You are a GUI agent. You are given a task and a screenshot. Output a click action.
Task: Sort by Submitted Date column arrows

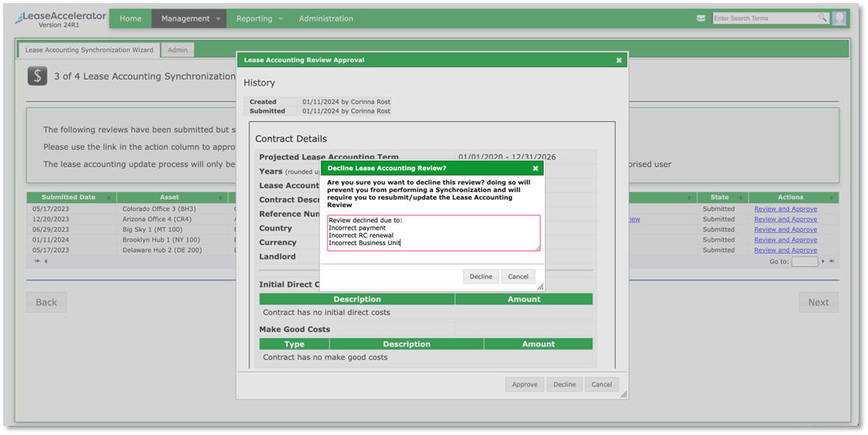tap(109, 198)
